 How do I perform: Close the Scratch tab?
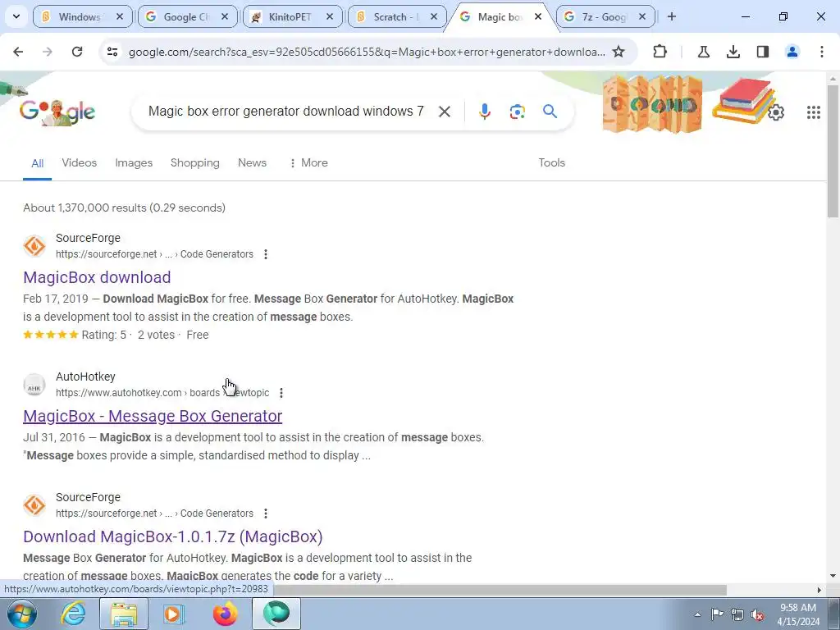click(434, 16)
